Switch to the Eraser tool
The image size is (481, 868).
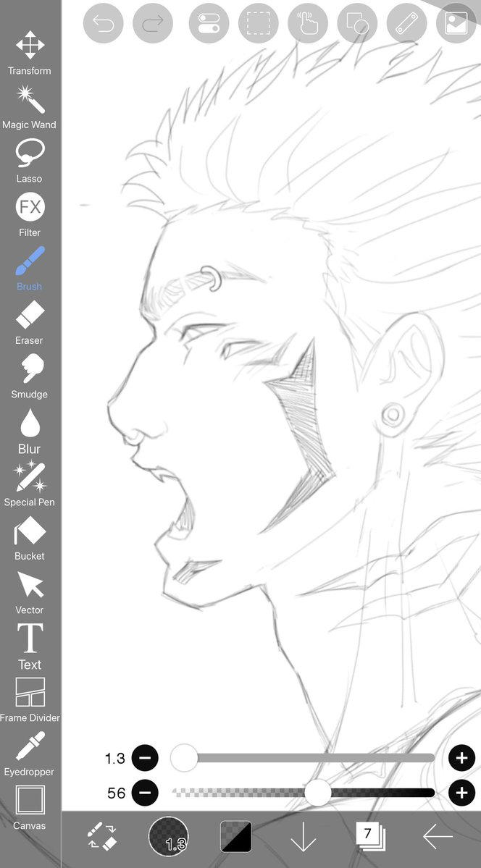[x=30, y=323]
